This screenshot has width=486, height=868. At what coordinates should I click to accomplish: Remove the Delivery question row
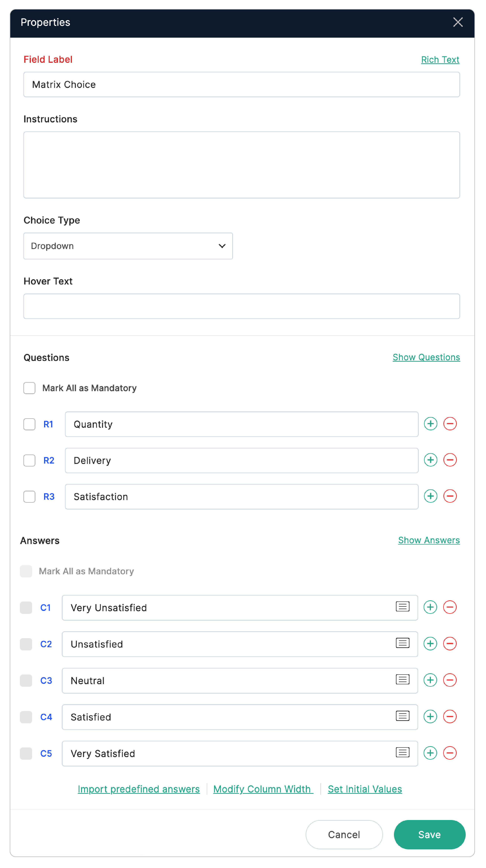[x=450, y=460]
